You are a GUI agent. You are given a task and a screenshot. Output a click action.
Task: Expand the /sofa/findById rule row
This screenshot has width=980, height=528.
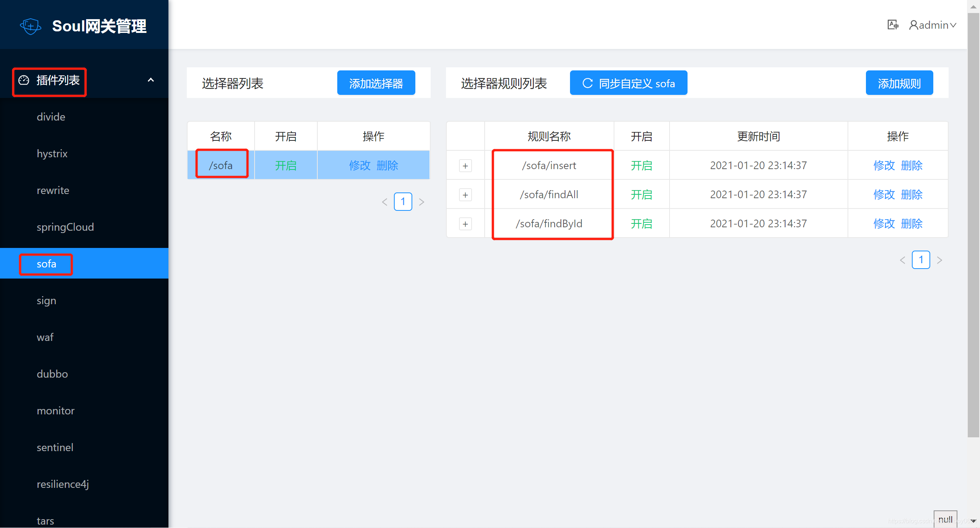[465, 224]
